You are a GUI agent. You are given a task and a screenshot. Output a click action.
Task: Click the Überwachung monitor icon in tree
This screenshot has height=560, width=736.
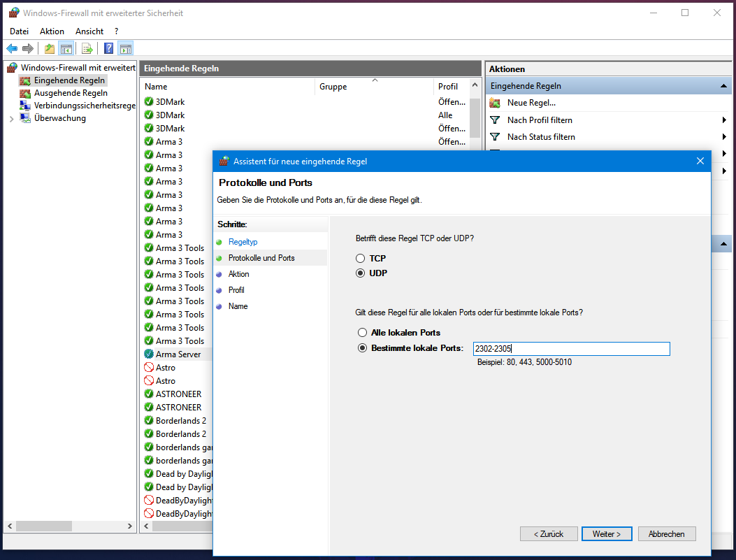point(25,118)
